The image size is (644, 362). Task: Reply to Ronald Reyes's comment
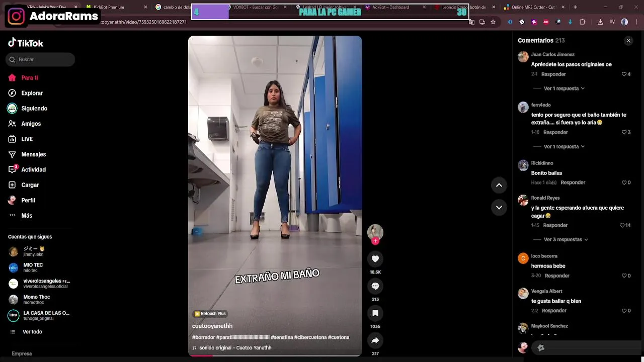[555, 225]
